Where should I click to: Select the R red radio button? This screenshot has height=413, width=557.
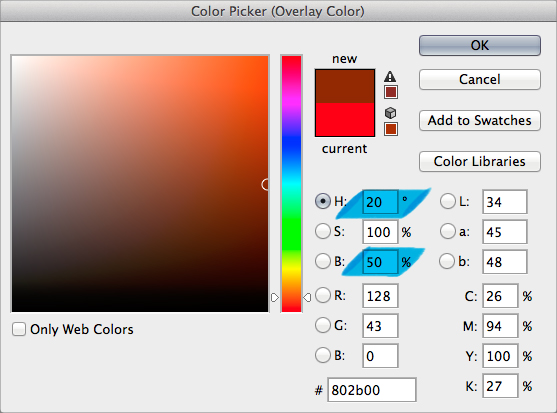pos(323,295)
